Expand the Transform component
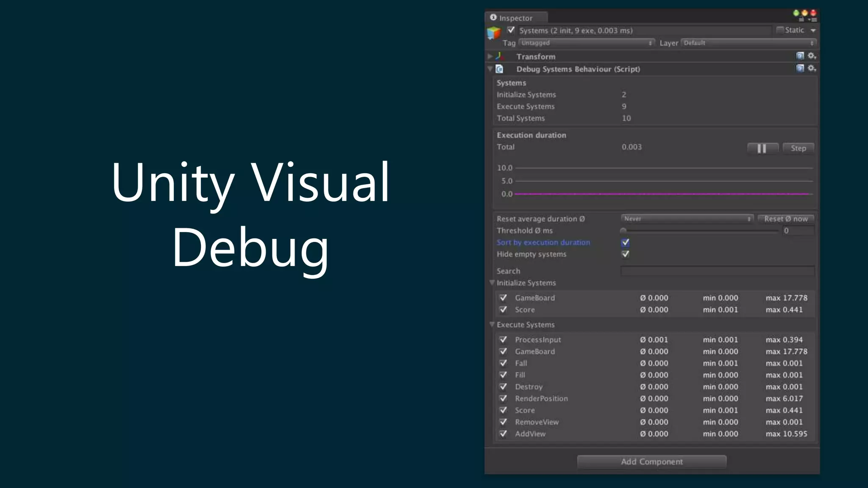 (490, 56)
